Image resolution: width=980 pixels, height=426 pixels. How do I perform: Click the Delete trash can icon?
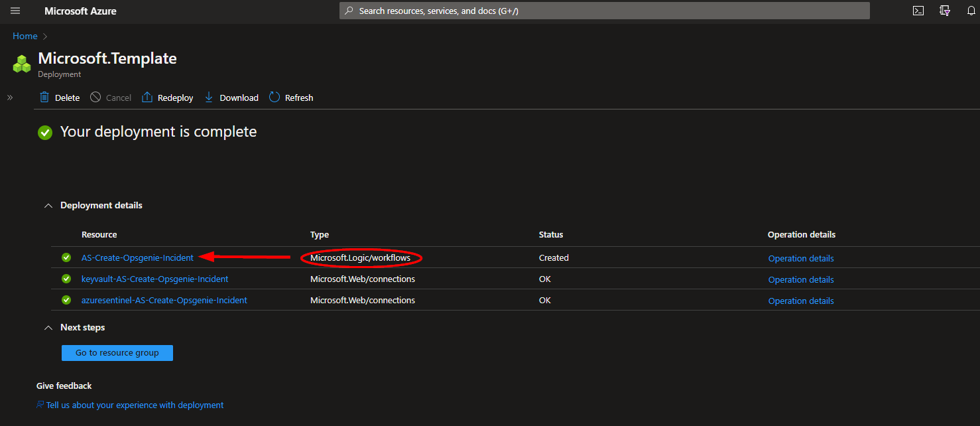coord(44,98)
